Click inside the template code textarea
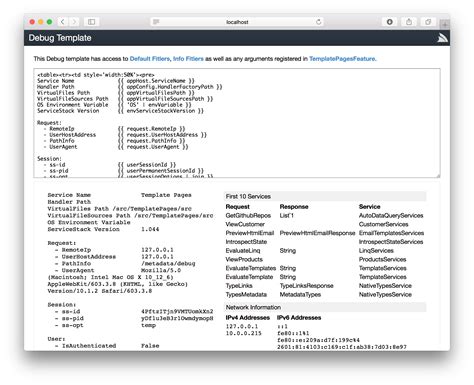This screenshot has width=474, height=385. [x=237, y=123]
